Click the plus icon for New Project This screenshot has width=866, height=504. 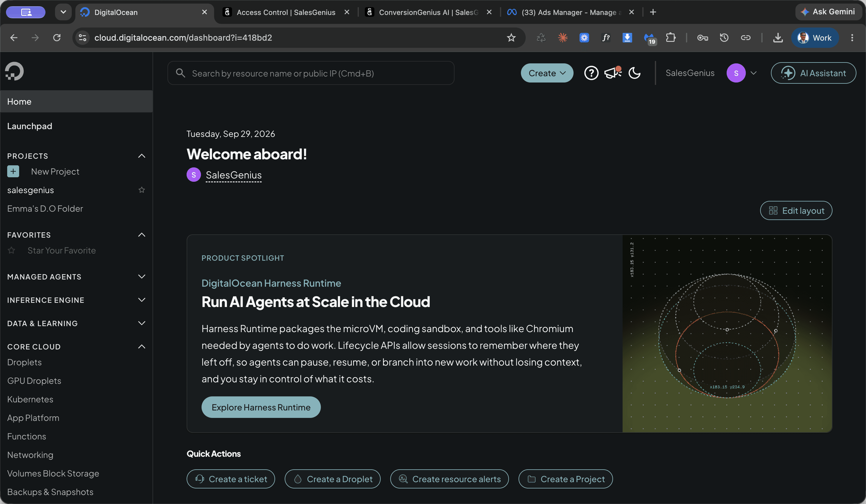coord(13,171)
